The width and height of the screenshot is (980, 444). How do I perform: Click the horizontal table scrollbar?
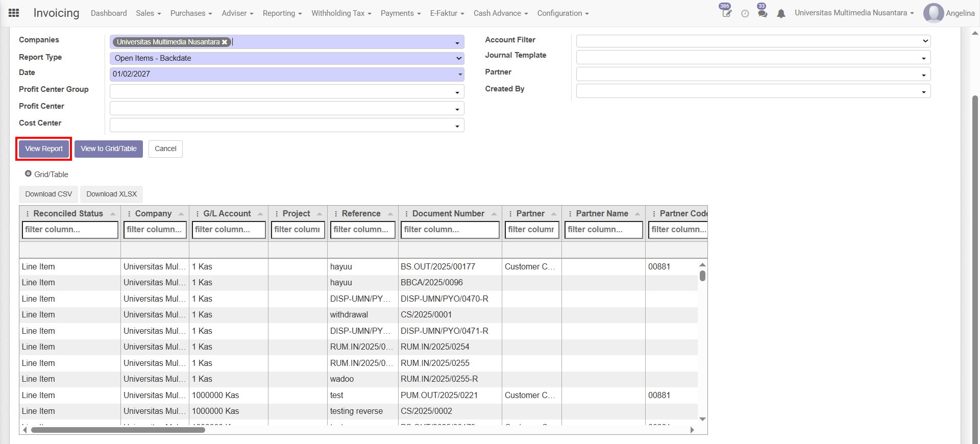[118, 430]
